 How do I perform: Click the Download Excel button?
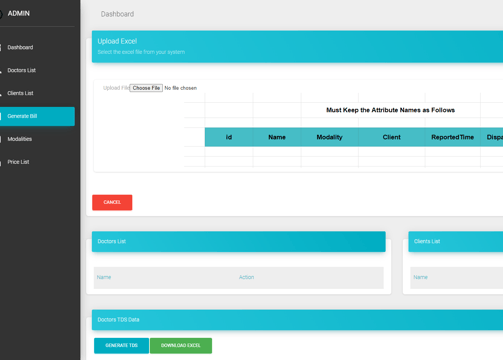click(181, 346)
